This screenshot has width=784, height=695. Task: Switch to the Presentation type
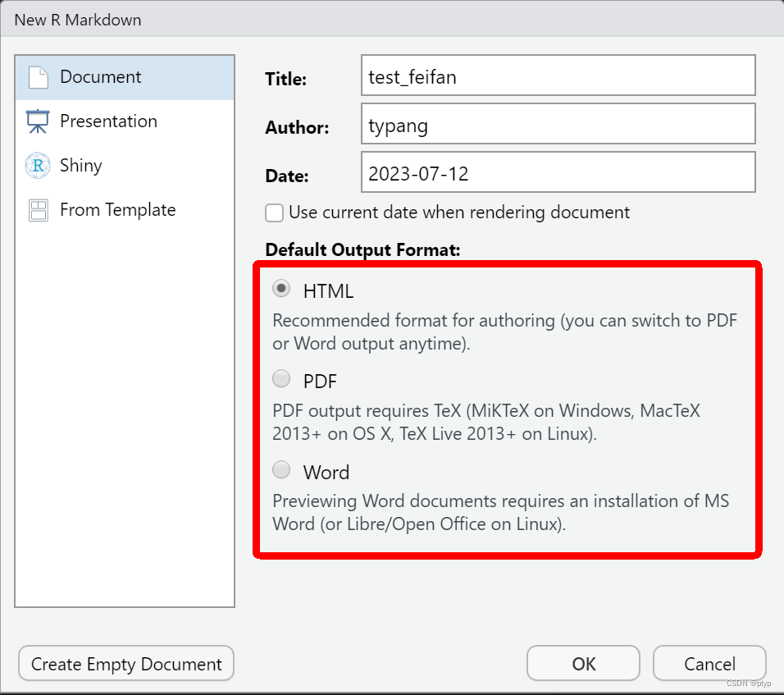pos(125,121)
